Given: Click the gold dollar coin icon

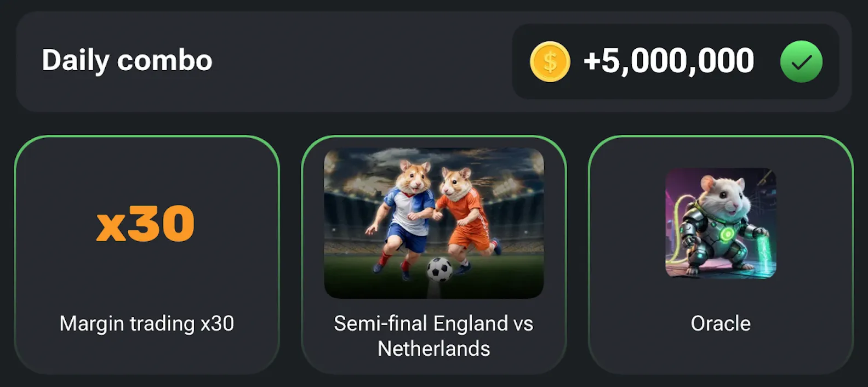Looking at the screenshot, I should pos(550,61).
